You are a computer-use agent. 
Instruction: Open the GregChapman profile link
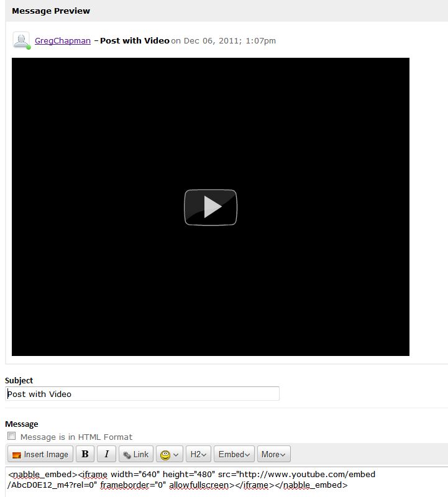tap(63, 40)
